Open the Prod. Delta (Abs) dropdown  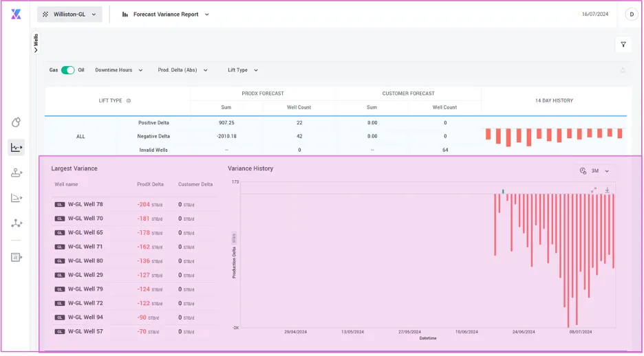coord(183,70)
